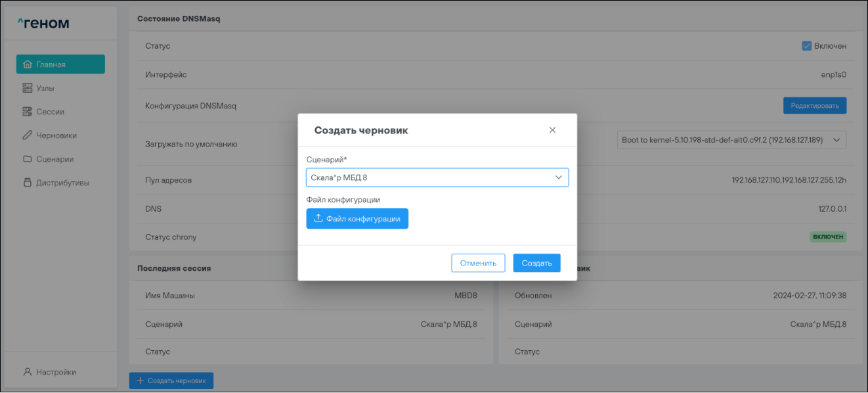Close the Создать черновик dialog

click(552, 130)
